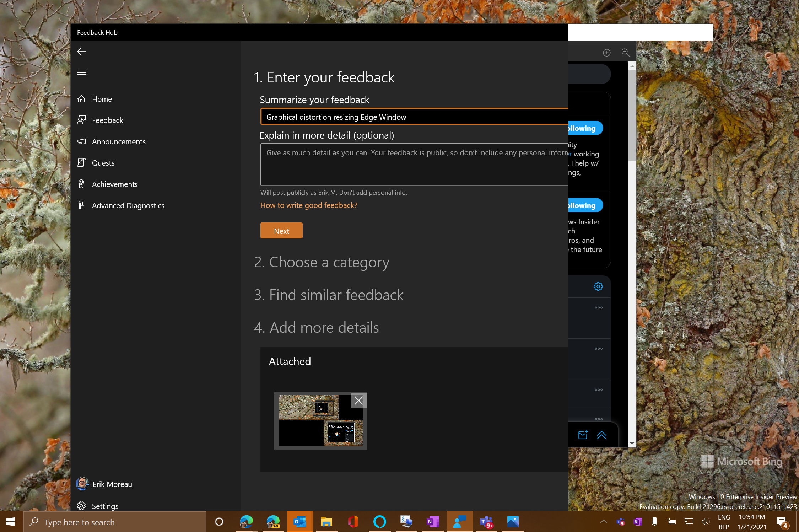Remove the attached screenshot with the X
The height and width of the screenshot is (532, 799).
pyautogui.click(x=358, y=401)
